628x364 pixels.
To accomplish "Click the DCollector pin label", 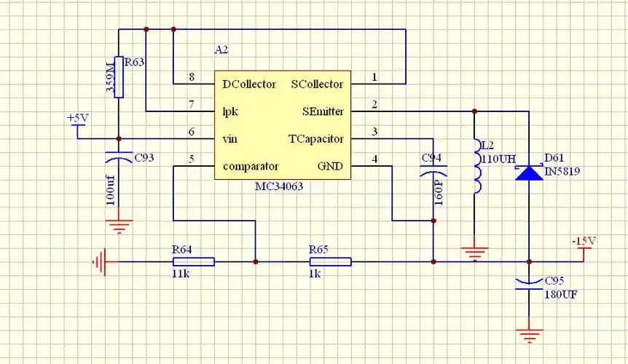I will pyautogui.click(x=249, y=84).
